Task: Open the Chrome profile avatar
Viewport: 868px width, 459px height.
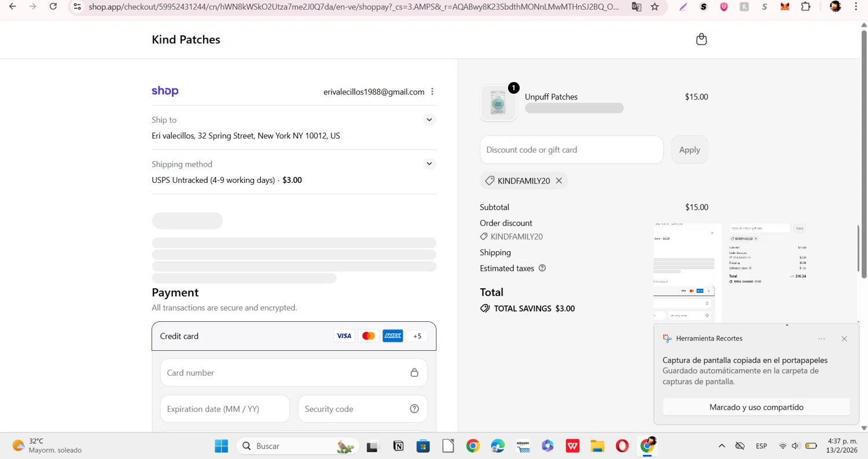Action: pos(835,6)
